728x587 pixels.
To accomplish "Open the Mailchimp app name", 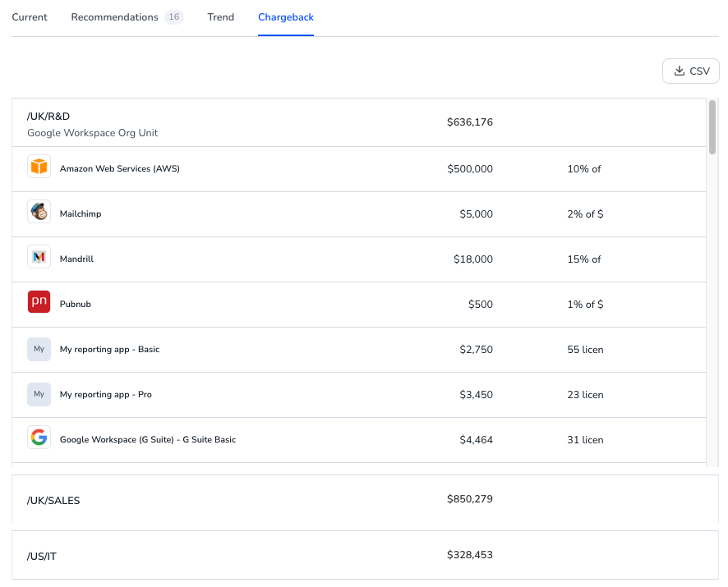I will 81,214.
